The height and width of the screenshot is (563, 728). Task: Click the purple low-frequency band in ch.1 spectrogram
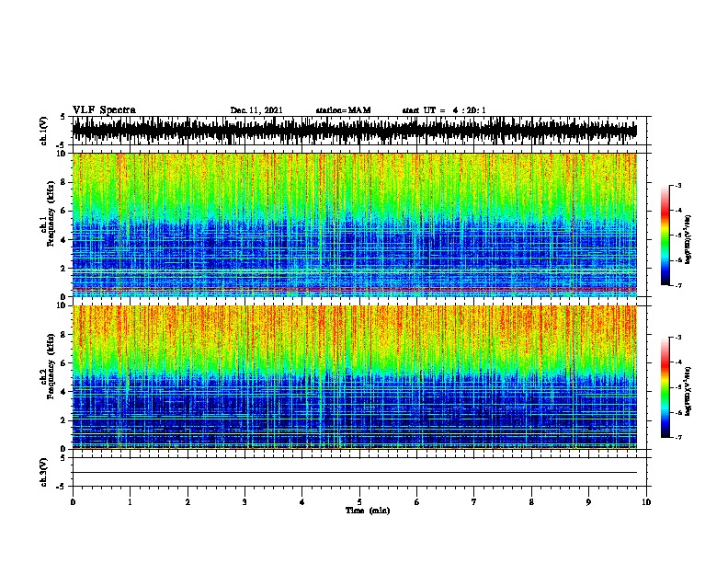click(355, 290)
